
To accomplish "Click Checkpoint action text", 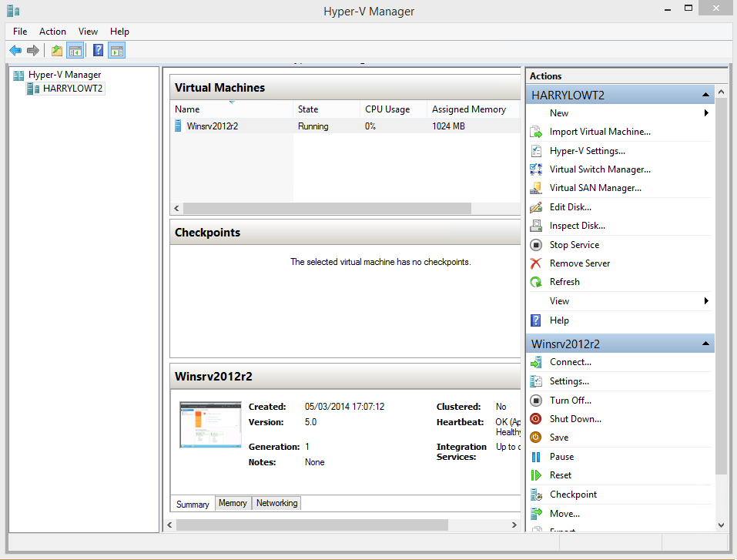I will [x=574, y=495].
